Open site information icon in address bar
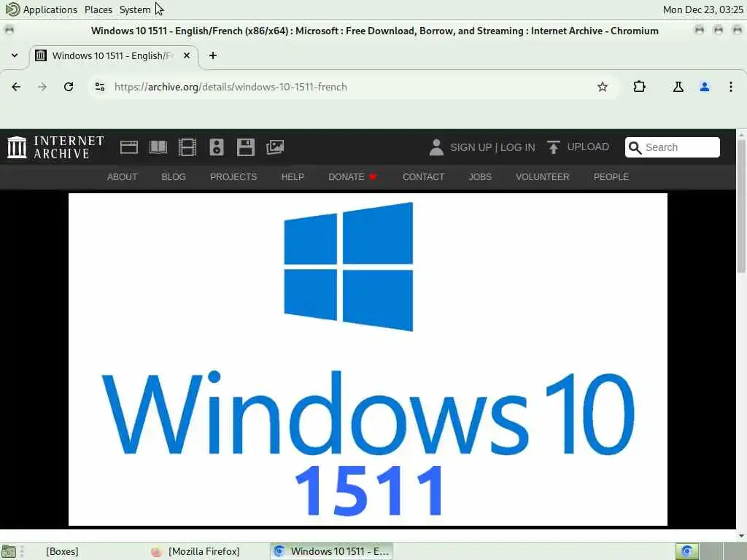This screenshot has width=747, height=560. coord(99,87)
